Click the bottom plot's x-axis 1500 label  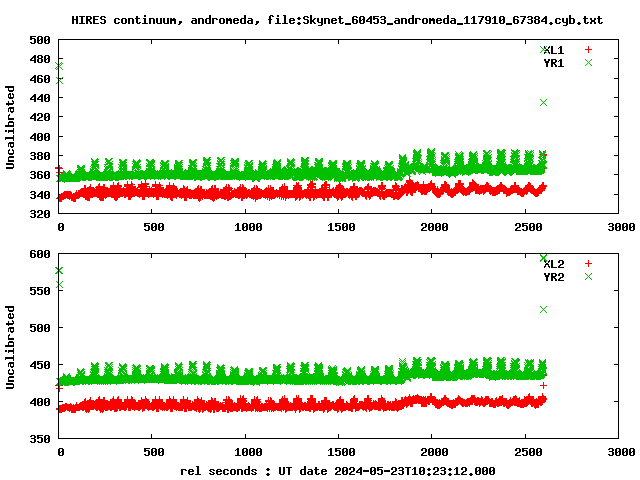pyautogui.click(x=341, y=452)
